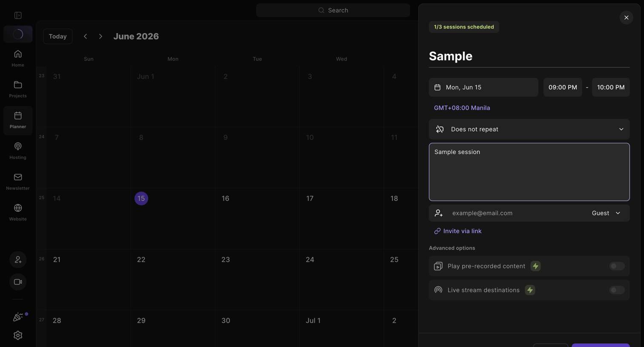Select June 30 on the calendar
Viewport: 644px width, 347px height.
coord(226,321)
